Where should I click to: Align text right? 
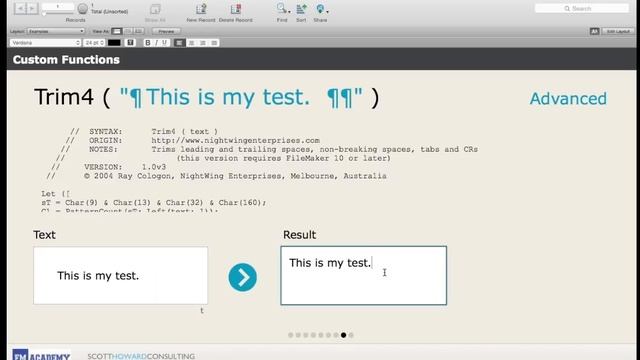[202, 42]
